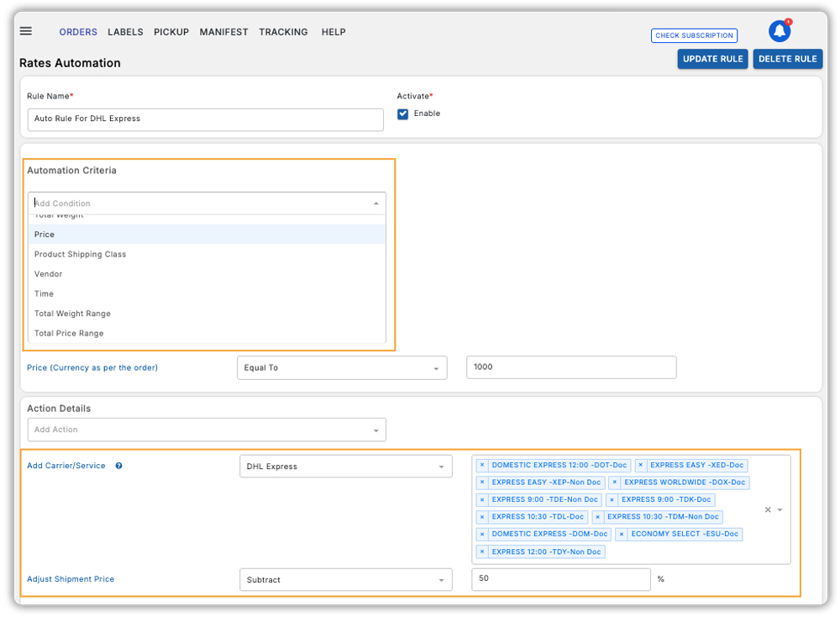Viewport: 840px width, 617px height.
Task: Uncheck the Enable activation checkbox
Action: click(x=403, y=113)
